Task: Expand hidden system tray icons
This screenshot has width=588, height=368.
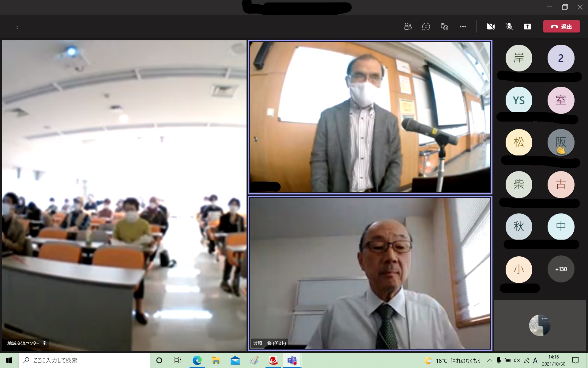Action: coord(489,361)
